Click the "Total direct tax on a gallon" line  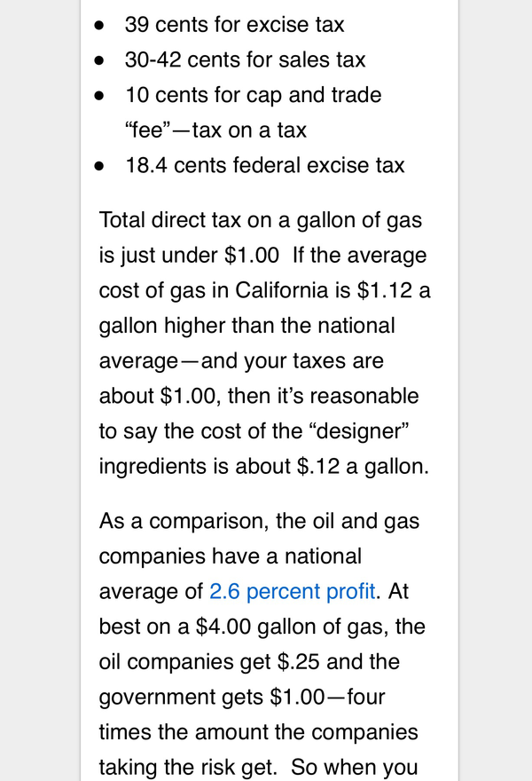tap(260, 220)
